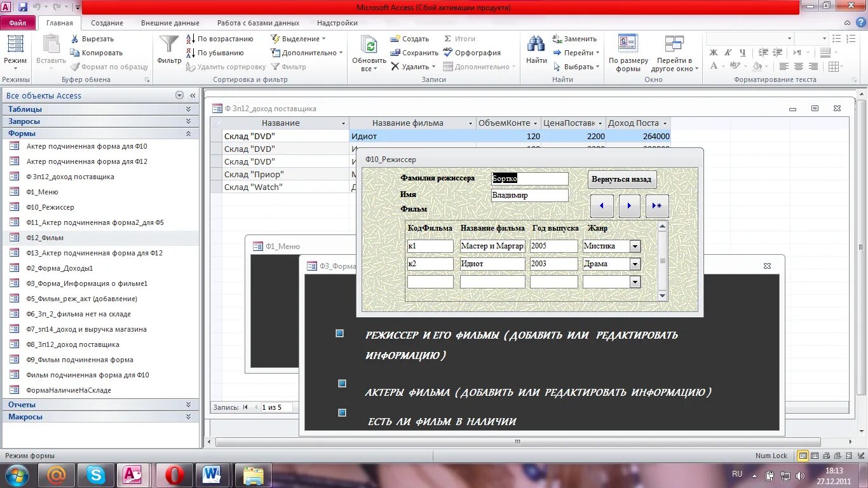Click Перейти в другое окно icon
Viewport: 868px width, 488px height.
point(674,43)
